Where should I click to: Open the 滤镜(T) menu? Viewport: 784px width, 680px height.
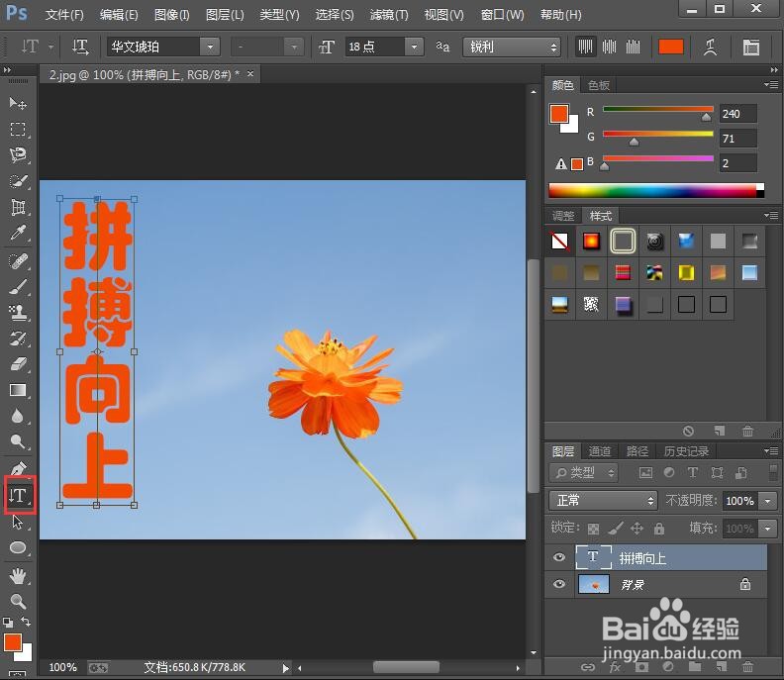point(389,15)
